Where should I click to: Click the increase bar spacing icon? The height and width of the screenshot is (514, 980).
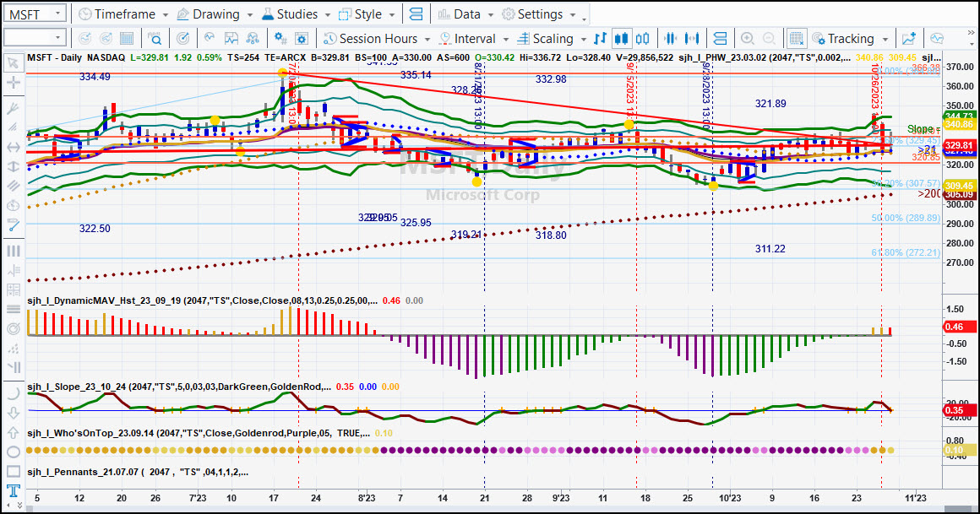click(x=692, y=39)
